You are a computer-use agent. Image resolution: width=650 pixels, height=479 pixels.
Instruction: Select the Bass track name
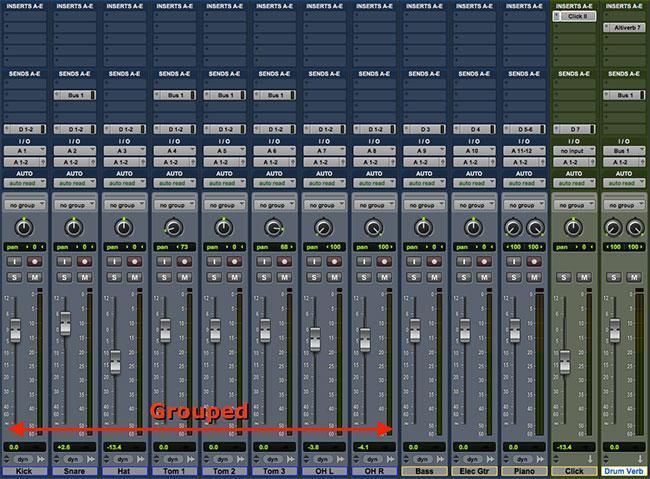(x=423, y=470)
